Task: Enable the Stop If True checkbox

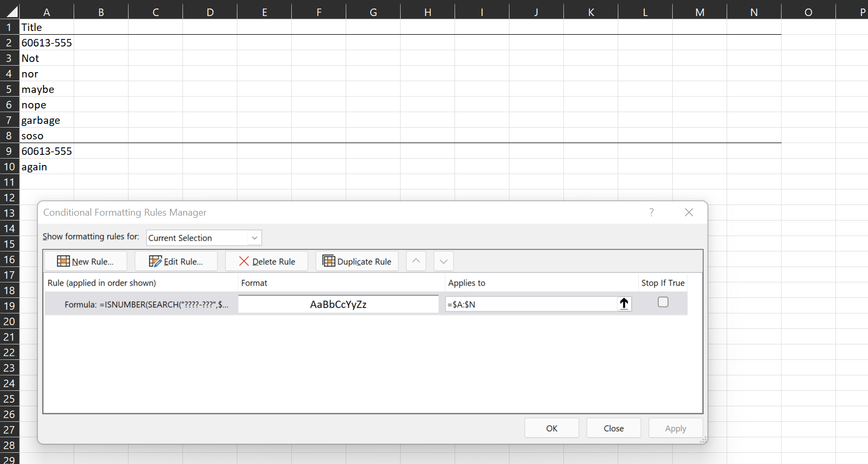Action: click(663, 302)
